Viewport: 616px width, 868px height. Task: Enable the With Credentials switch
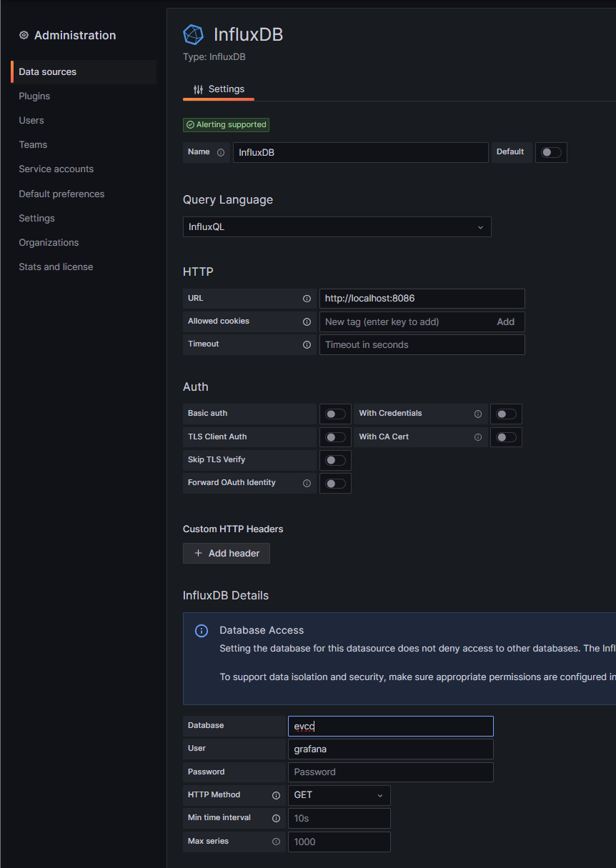tap(506, 414)
